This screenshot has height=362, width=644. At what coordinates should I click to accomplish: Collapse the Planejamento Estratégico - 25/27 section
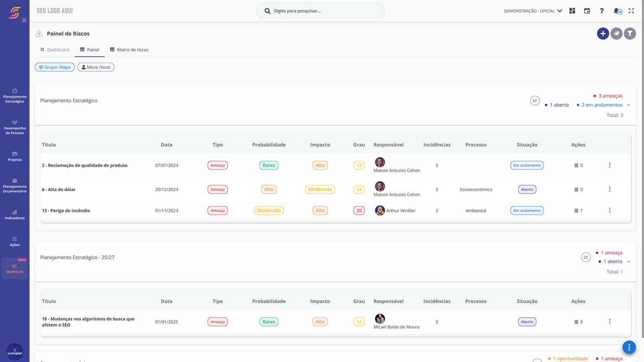click(x=628, y=261)
